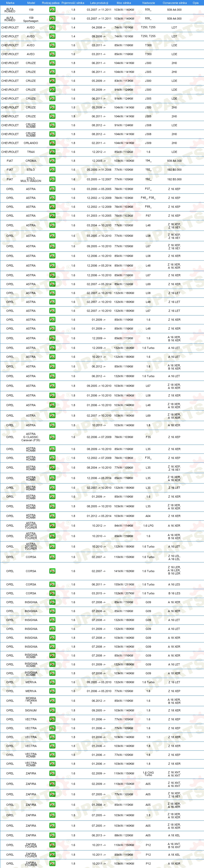The width and height of the screenshot is (204, 868).
Task: Click fuel icon for Corsa 141kW / 192KM
Action: 52,571
